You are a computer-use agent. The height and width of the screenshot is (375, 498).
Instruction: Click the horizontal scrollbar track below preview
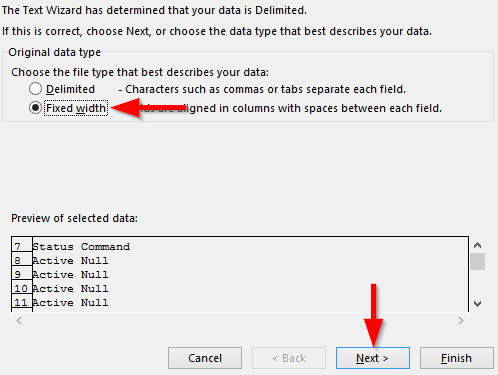click(240, 320)
